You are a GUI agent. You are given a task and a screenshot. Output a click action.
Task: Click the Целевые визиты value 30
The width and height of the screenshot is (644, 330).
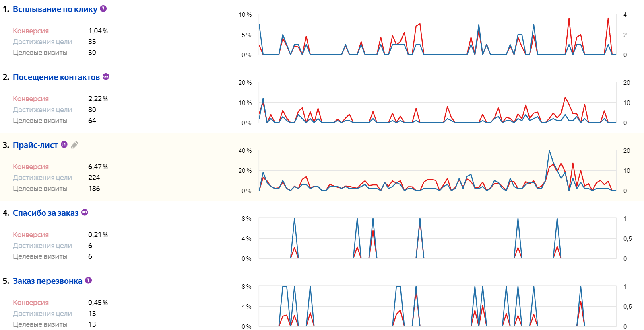(x=92, y=53)
